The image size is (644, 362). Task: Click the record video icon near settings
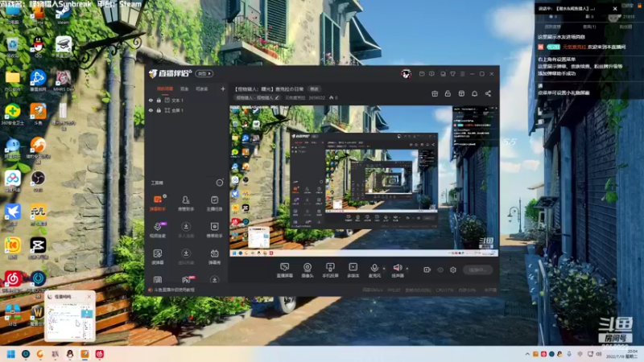[427, 269]
